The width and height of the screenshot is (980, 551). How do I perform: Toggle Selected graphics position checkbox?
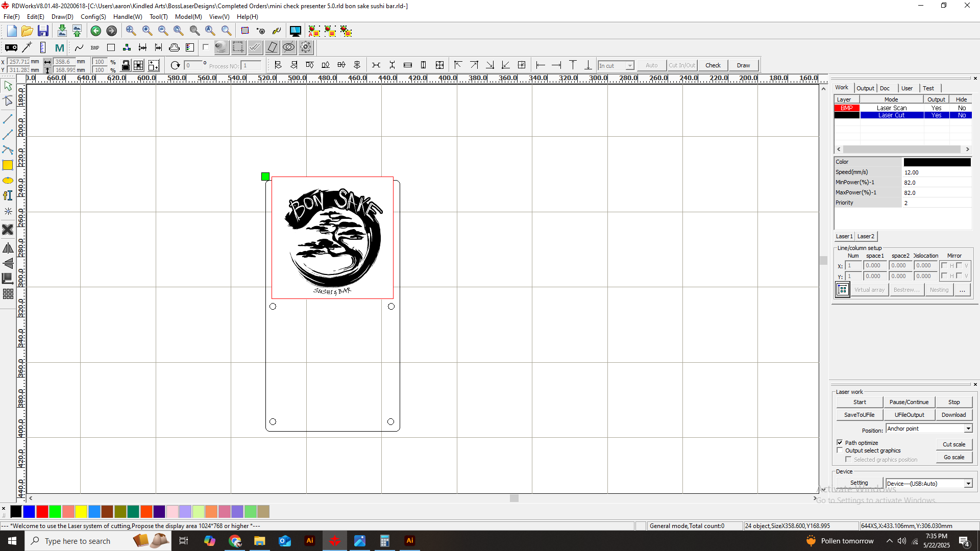(x=848, y=460)
